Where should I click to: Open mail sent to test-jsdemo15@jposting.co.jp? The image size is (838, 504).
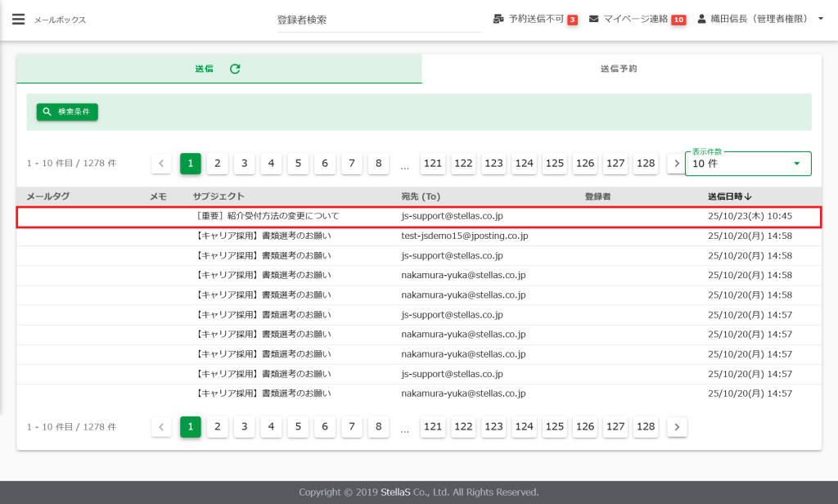464,236
